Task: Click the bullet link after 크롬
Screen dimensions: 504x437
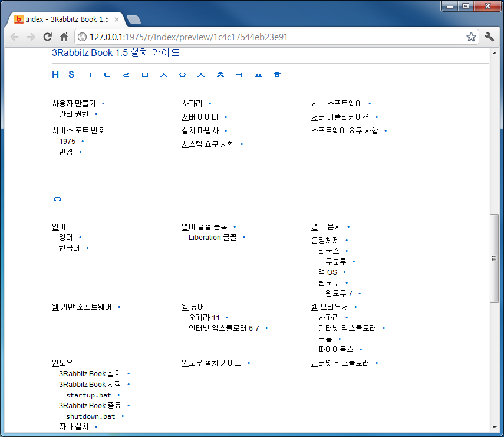Action: tap(340, 339)
